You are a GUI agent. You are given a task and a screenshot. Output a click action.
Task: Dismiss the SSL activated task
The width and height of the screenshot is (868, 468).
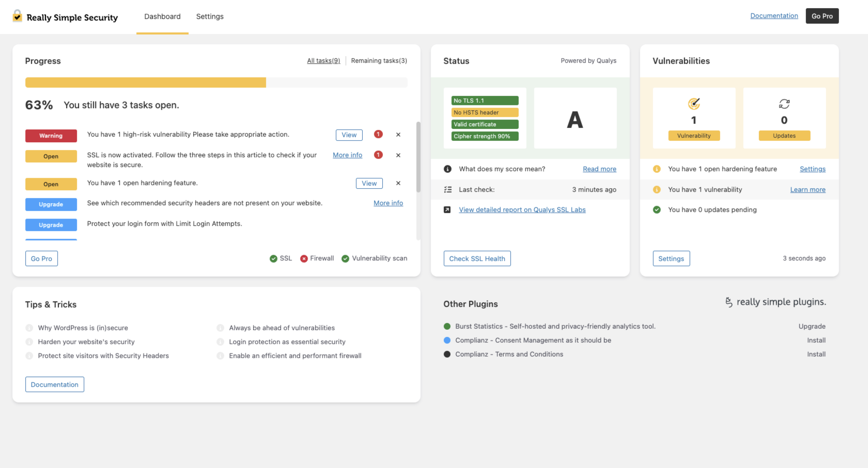click(x=398, y=155)
